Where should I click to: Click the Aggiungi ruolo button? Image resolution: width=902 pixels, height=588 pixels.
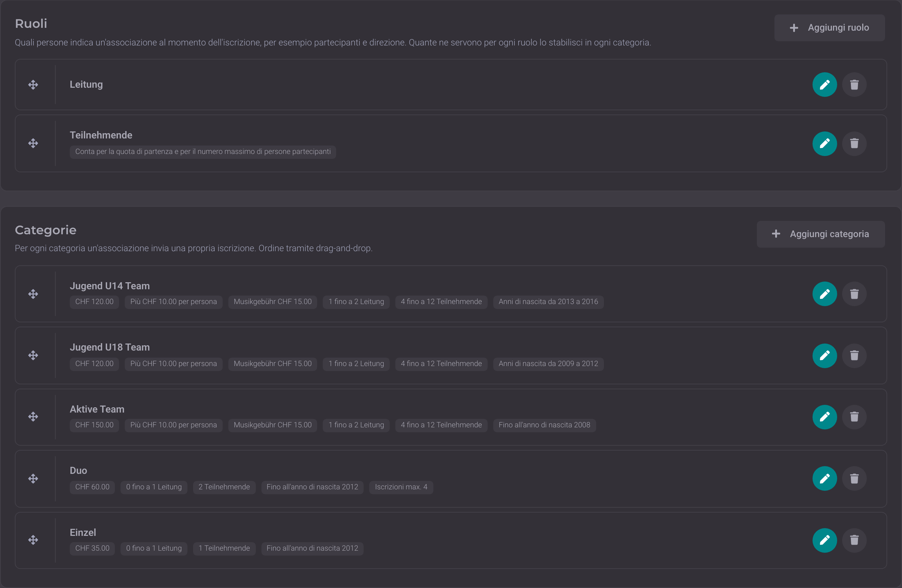point(829,28)
